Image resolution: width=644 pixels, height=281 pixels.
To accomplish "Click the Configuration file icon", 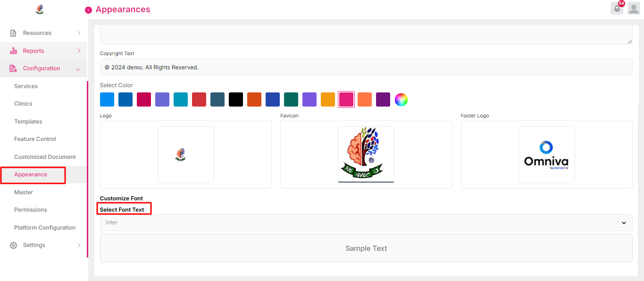I will click(13, 68).
